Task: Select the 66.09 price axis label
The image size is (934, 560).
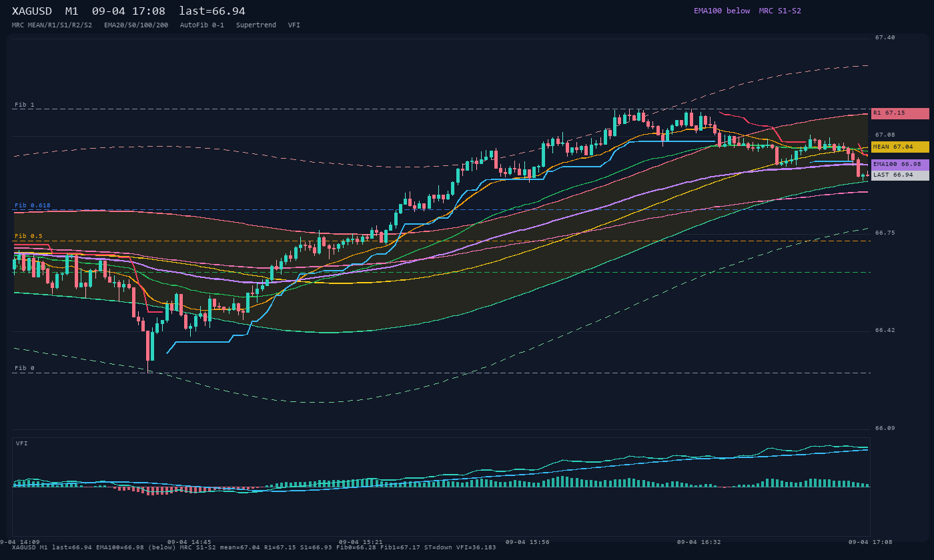Action: [x=885, y=428]
